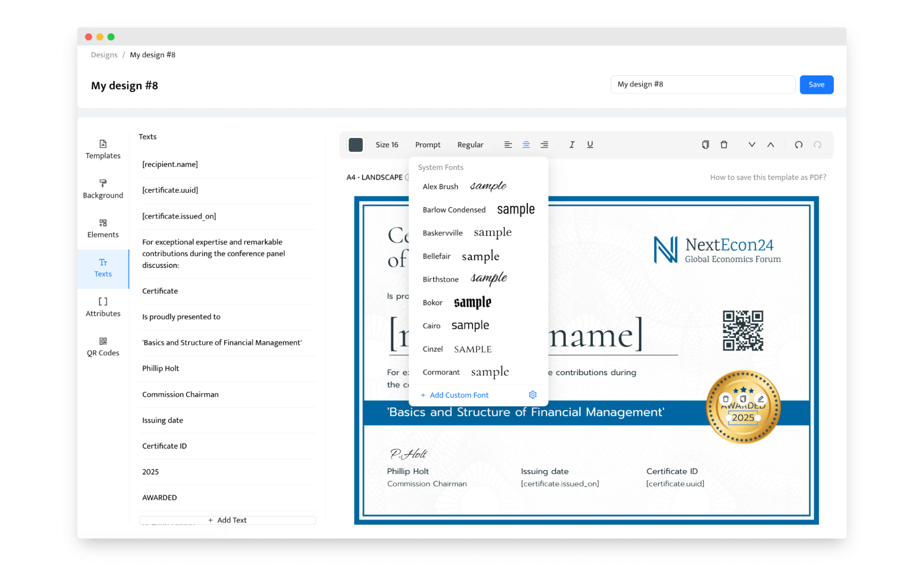Image resolution: width=924 pixels, height=566 pixels.
Task: Select the Texts sidebar tab
Action: [103, 268]
